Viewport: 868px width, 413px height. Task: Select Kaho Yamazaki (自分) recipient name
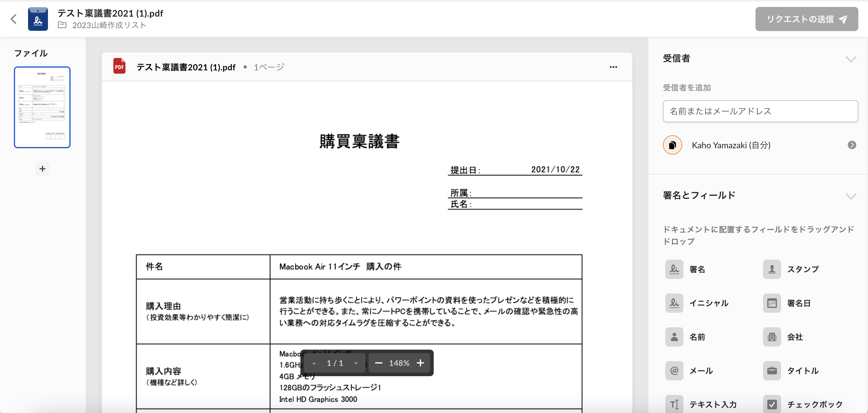pyautogui.click(x=731, y=145)
